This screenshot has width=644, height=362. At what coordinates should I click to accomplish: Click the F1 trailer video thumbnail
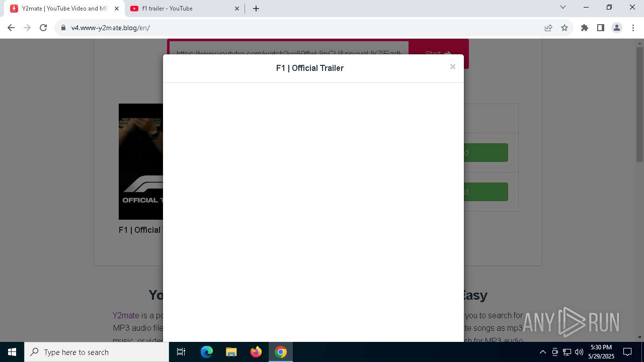pos(141,161)
